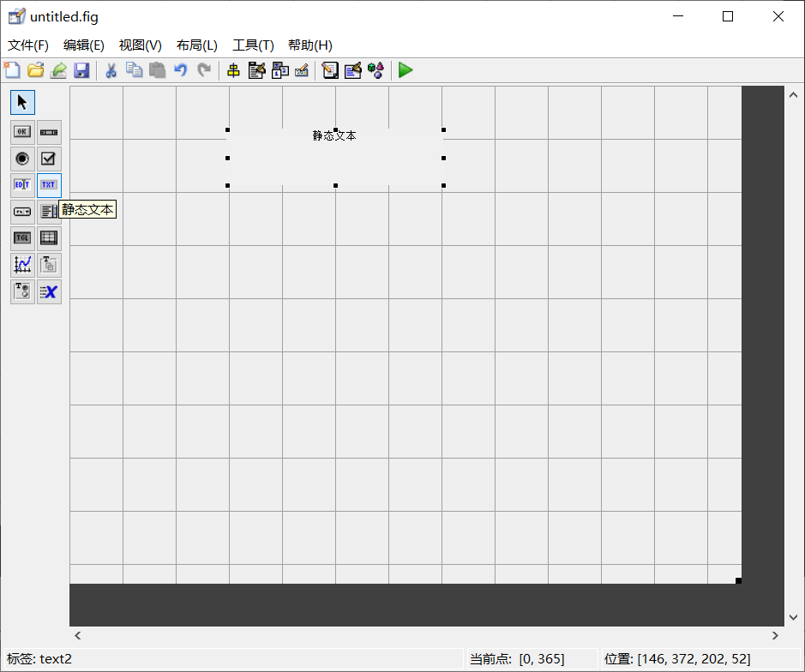
Task: Run the GUI with the green arrow
Action: (405, 70)
